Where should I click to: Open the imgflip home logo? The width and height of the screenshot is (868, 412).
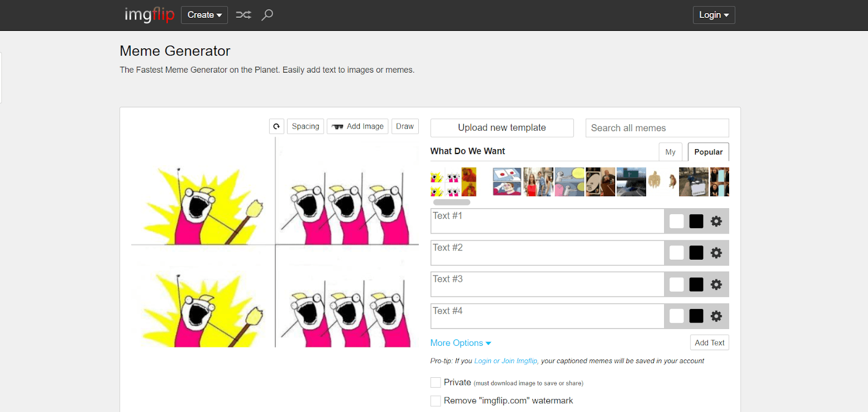(149, 15)
